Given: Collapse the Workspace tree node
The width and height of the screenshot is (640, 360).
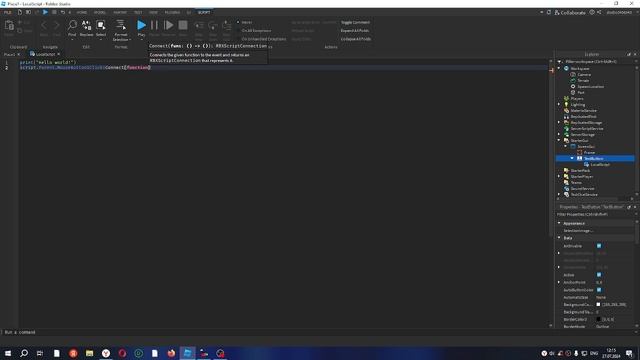Looking at the screenshot, I should 559,69.
